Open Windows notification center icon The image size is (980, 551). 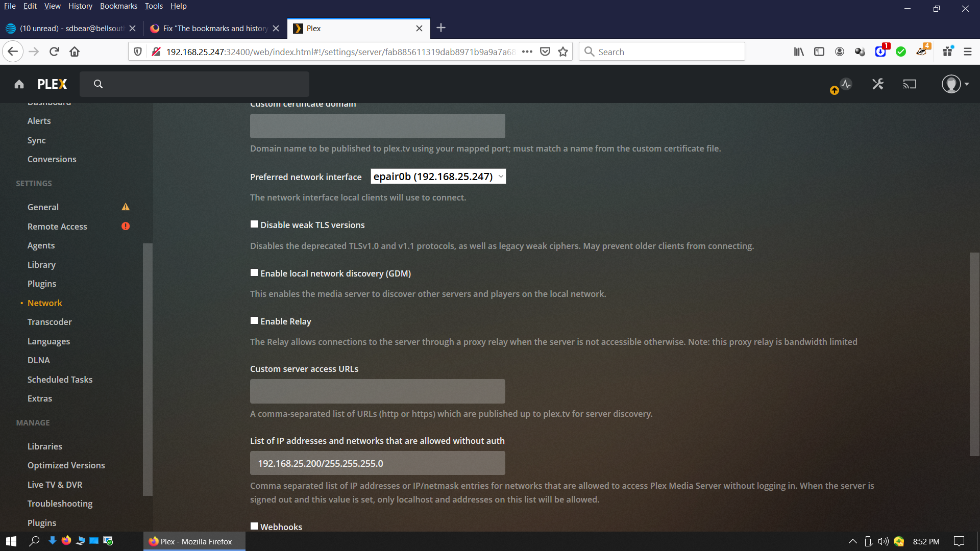tap(959, 541)
